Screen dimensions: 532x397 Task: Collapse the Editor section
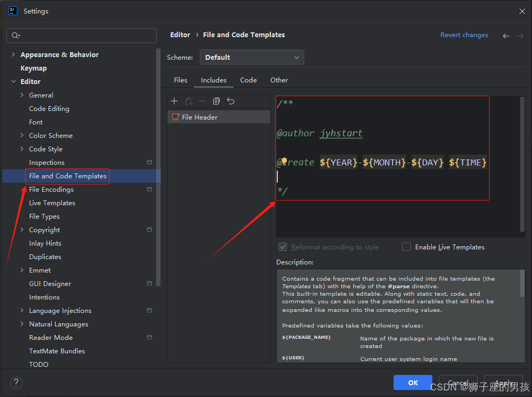(13, 81)
